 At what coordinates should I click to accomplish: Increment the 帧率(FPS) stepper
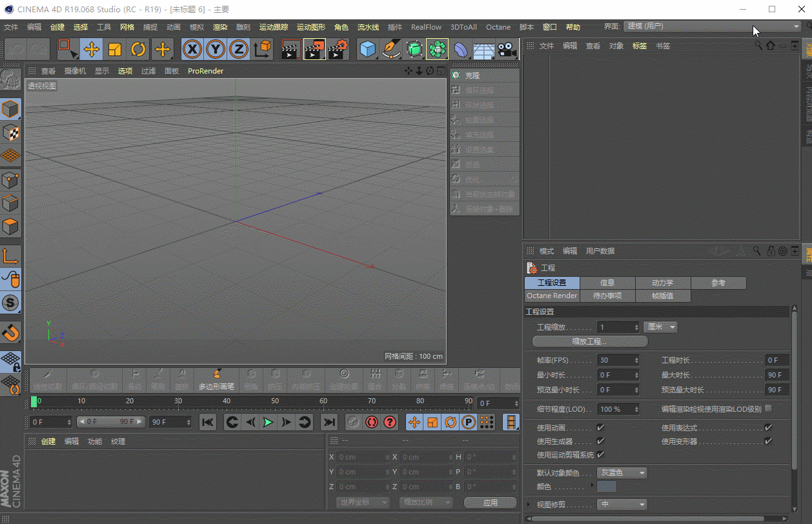637,358
